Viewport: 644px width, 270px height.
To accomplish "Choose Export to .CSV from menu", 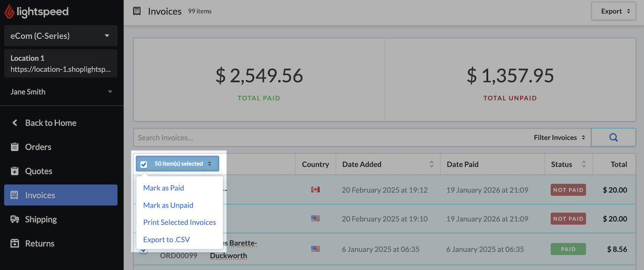I will coord(166,240).
